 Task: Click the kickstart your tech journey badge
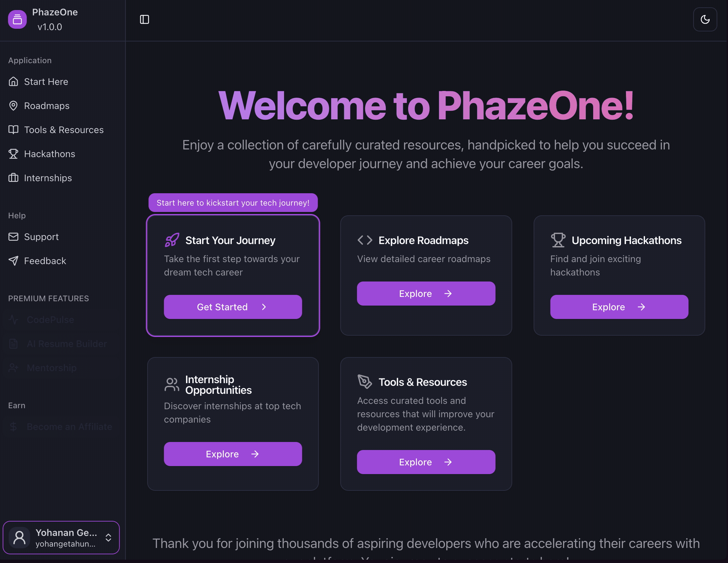tap(233, 203)
